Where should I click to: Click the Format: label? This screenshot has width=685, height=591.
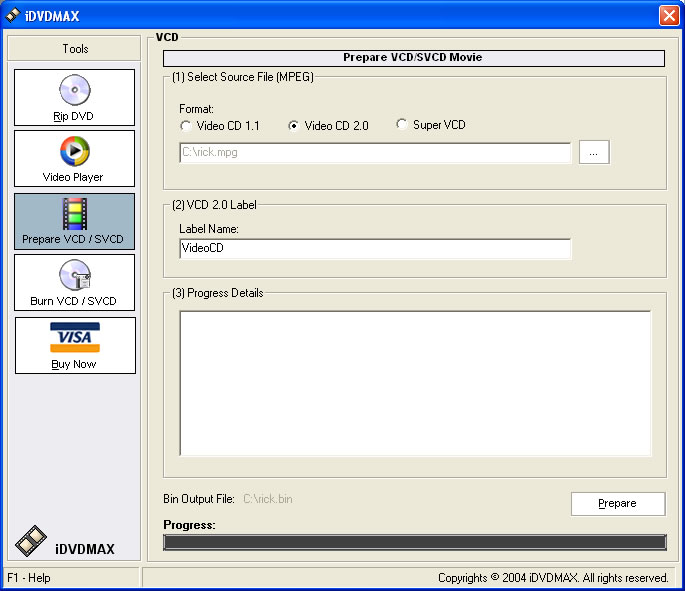(x=196, y=109)
